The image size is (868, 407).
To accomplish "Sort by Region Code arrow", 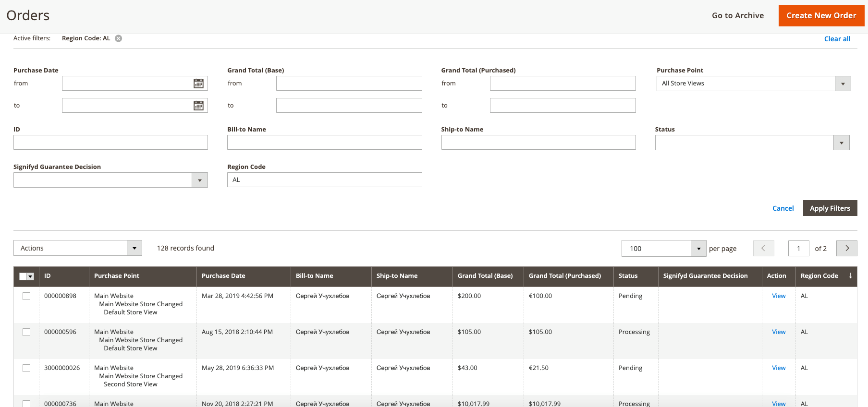I will [850, 275].
